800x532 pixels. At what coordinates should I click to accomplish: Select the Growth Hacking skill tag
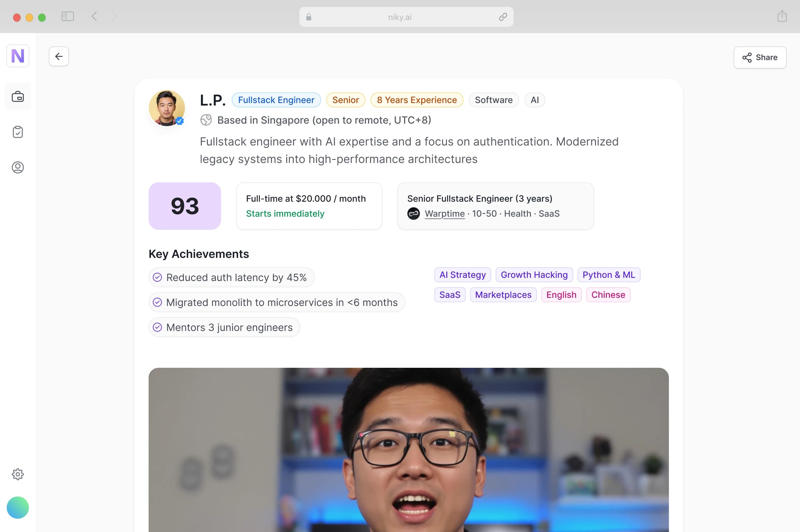coord(534,275)
